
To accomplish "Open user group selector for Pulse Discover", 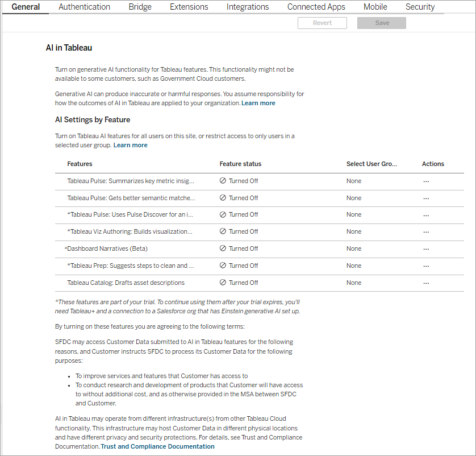I will (353, 214).
